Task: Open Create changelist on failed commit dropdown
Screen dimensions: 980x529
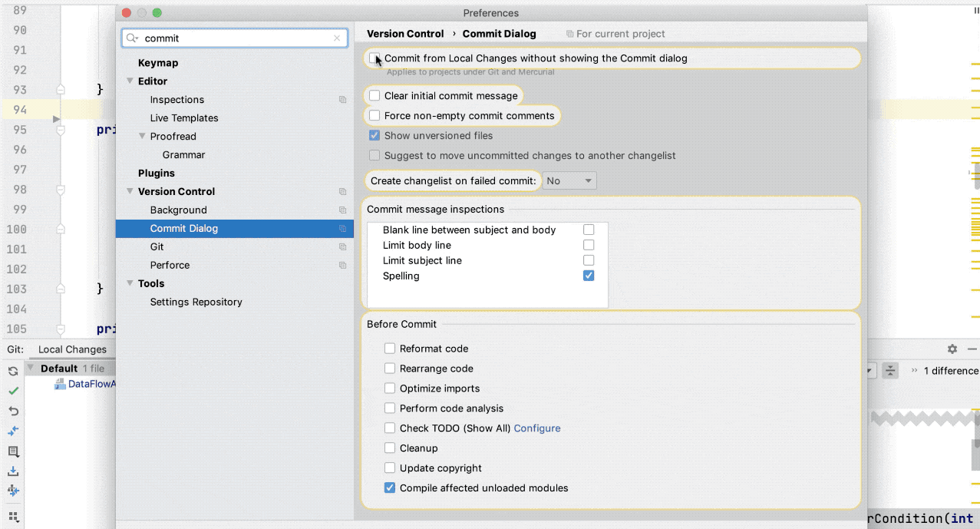Action: pos(569,181)
